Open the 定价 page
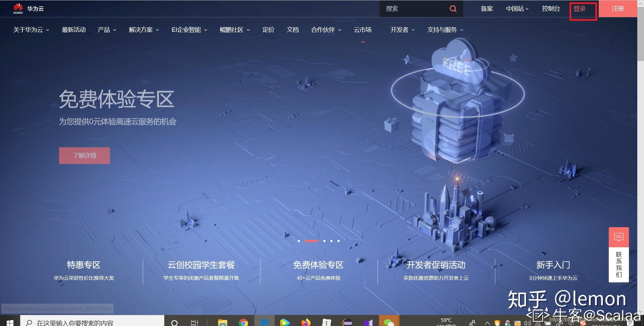The width and height of the screenshot is (644, 326). point(268,30)
